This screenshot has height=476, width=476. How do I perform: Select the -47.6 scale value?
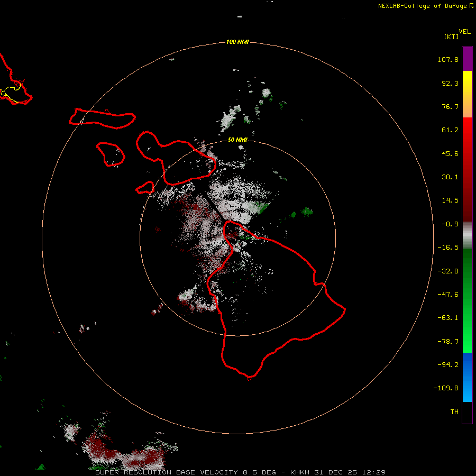point(448,295)
